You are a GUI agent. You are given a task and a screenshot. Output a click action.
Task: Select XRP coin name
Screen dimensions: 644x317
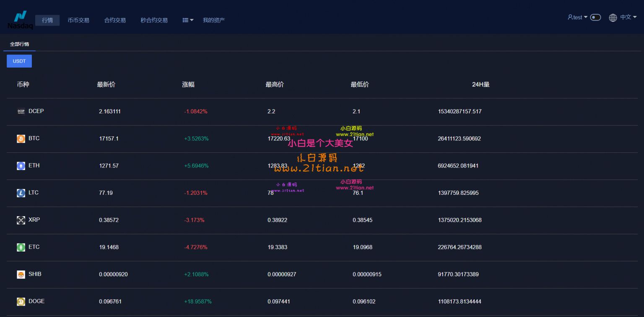pos(34,220)
